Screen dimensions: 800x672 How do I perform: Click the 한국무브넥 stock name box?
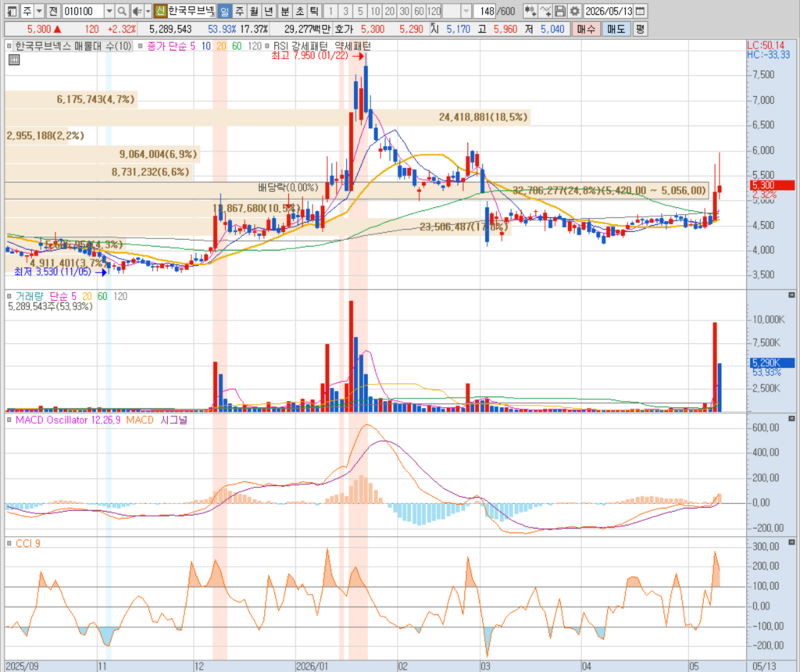point(191,11)
